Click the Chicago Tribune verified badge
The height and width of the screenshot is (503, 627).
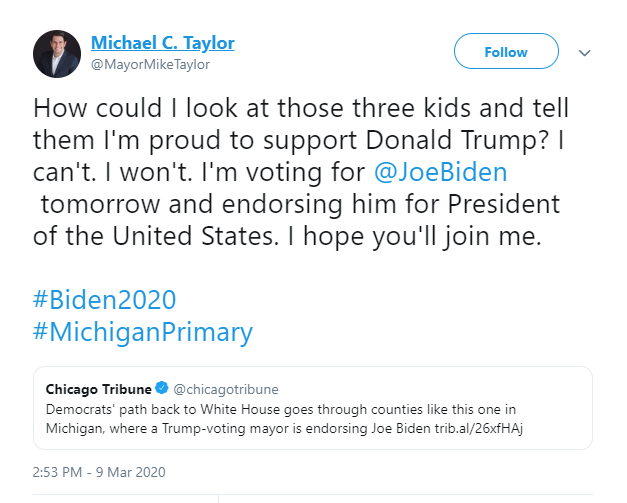[x=162, y=389]
